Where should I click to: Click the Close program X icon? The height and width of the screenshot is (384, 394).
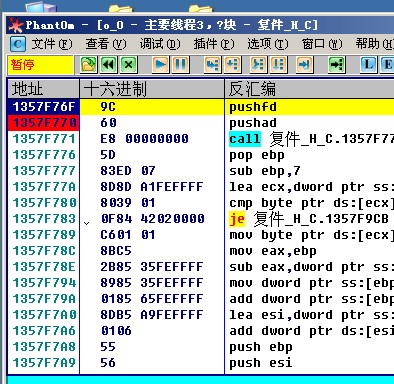pyautogui.click(x=129, y=64)
